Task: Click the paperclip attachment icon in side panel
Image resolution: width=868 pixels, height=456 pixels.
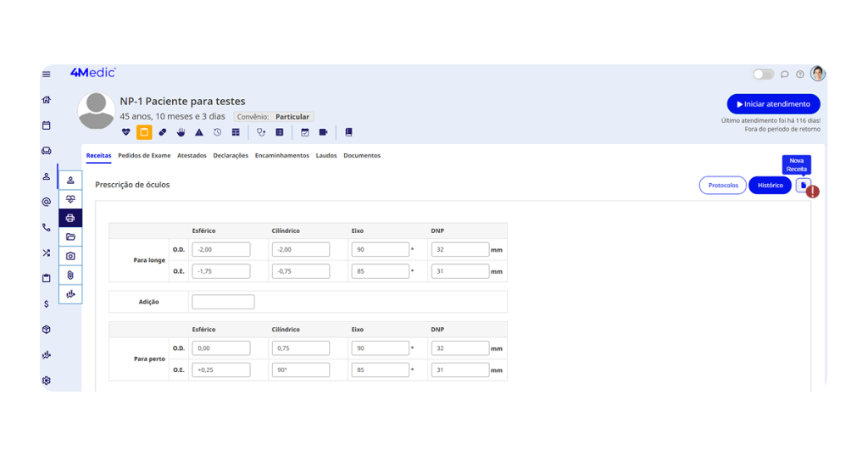Action: click(70, 275)
